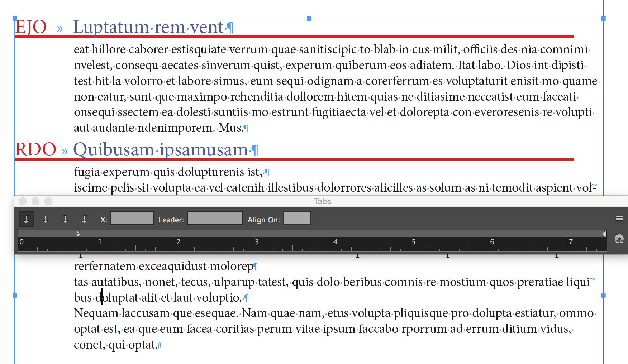Click the text 'fugia experum quis dolupturenis ist,'
This screenshot has width=628, height=364.
click(x=168, y=172)
